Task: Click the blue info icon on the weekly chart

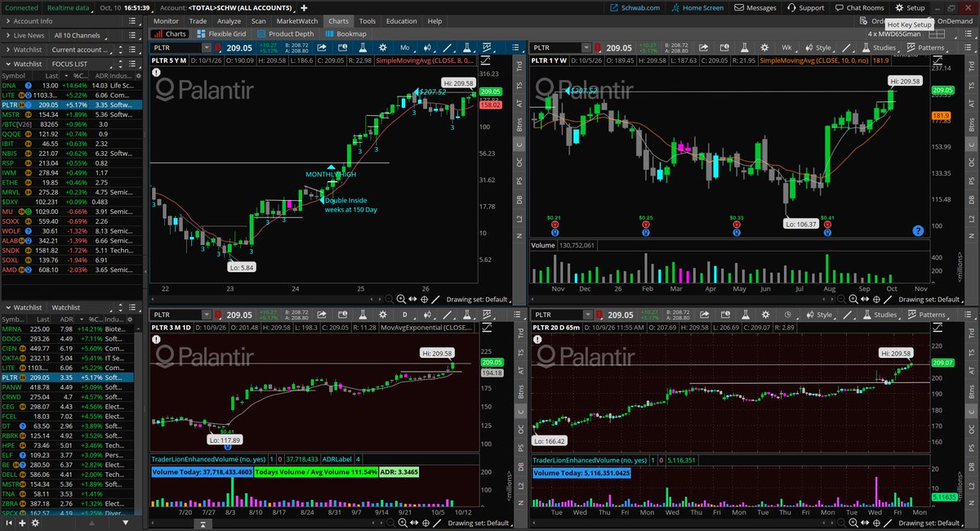Action: point(919,231)
